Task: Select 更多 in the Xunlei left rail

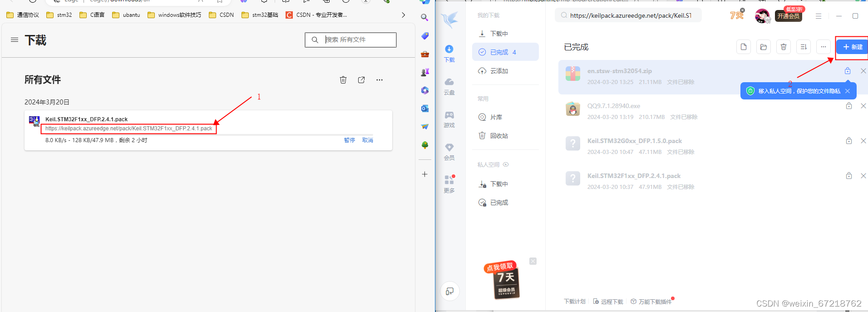Action: click(449, 184)
